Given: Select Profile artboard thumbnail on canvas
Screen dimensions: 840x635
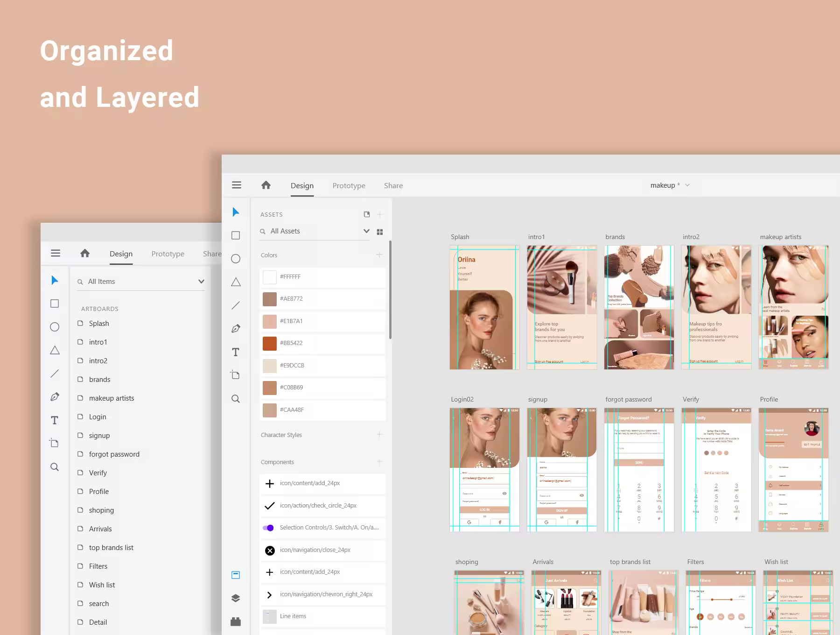Looking at the screenshot, I should 794,470.
